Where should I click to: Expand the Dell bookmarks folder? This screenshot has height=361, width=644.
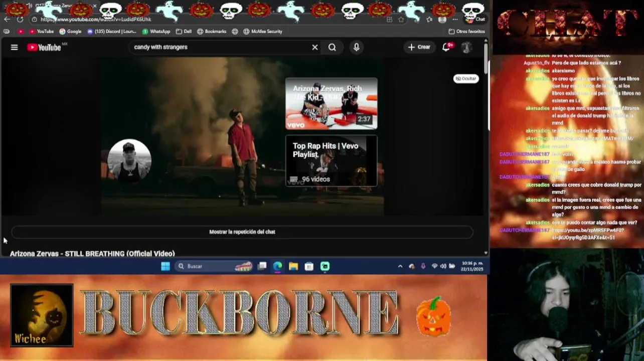pyautogui.click(x=184, y=31)
